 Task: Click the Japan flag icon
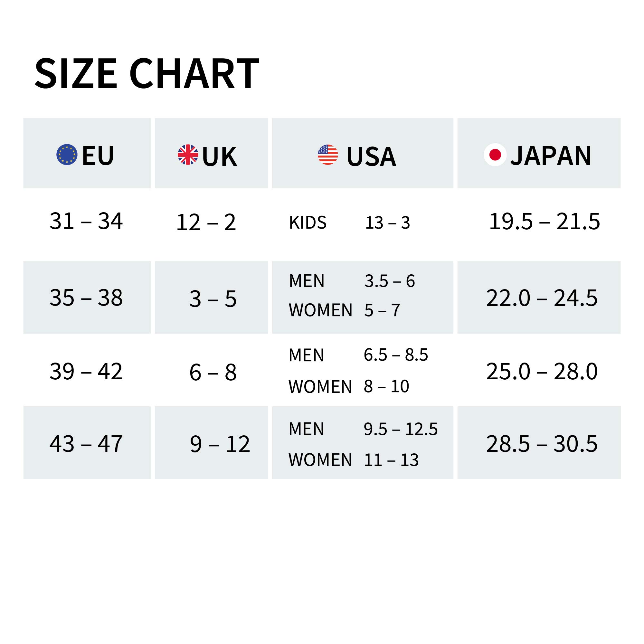coord(495,155)
